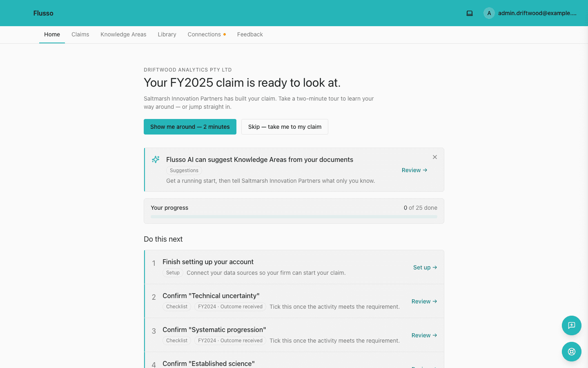588x368 pixels.
Task: Click the sparkle AI icon in the banner
Action: point(156,159)
